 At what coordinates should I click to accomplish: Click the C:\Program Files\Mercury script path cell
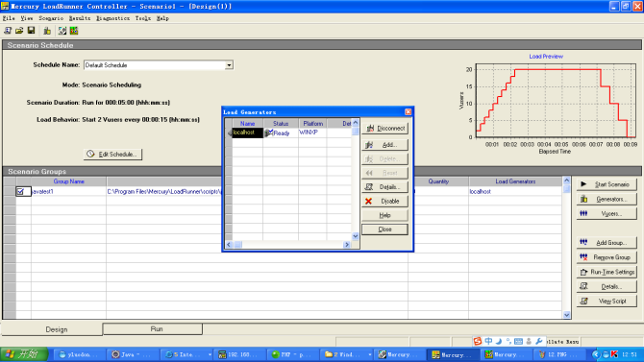(x=164, y=192)
